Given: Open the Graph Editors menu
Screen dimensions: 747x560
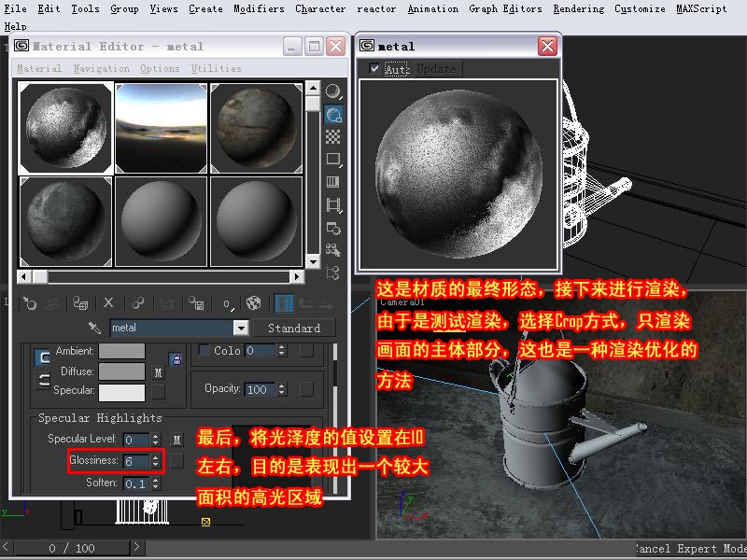Looking at the screenshot, I should tap(505, 9).
